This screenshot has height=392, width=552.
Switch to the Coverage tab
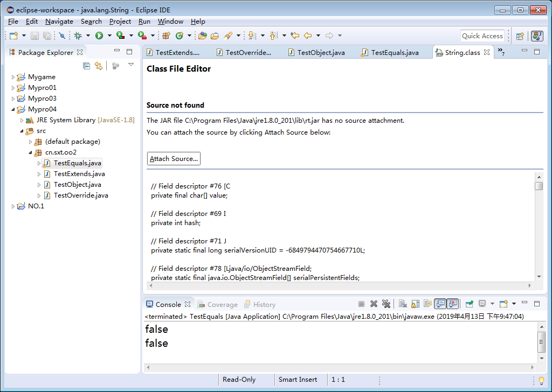[218, 304]
